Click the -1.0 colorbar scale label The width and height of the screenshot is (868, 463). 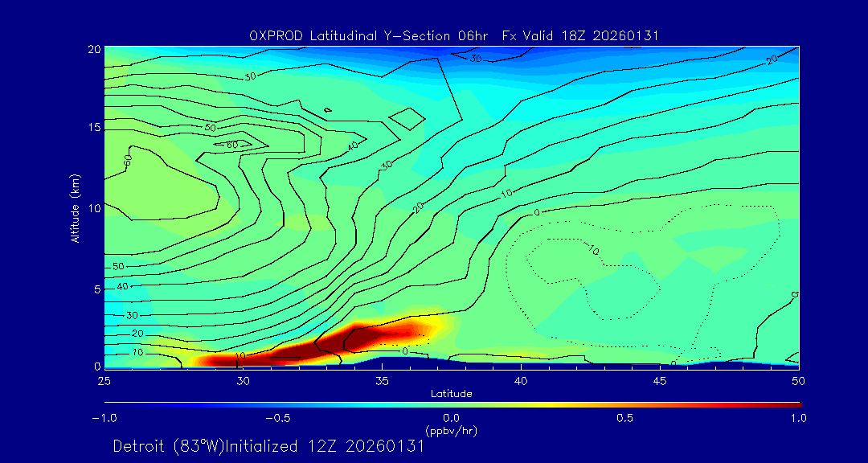[104, 418]
